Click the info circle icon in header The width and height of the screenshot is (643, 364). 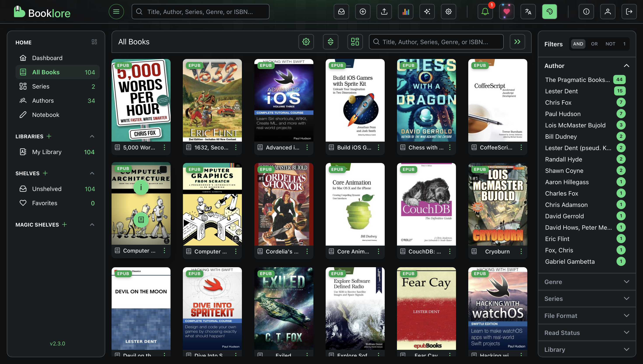(586, 12)
